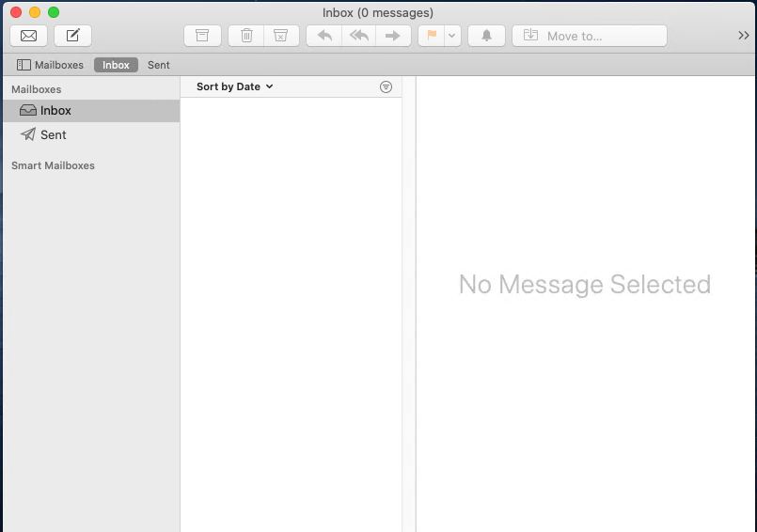This screenshot has width=757, height=532.
Task: Click the Junk mail icon
Action: [x=280, y=36]
